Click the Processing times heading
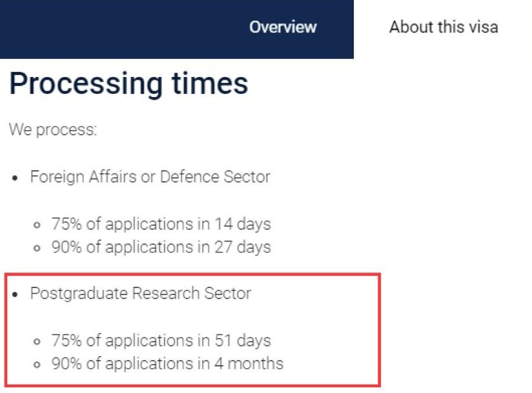 click(128, 84)
